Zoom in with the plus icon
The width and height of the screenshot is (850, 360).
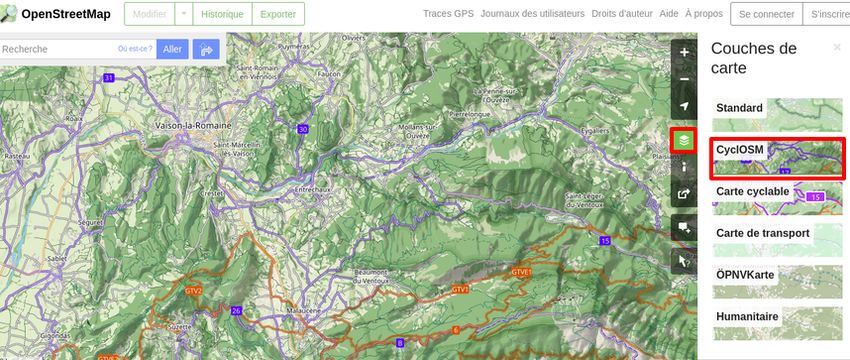(x=684, y=53)
